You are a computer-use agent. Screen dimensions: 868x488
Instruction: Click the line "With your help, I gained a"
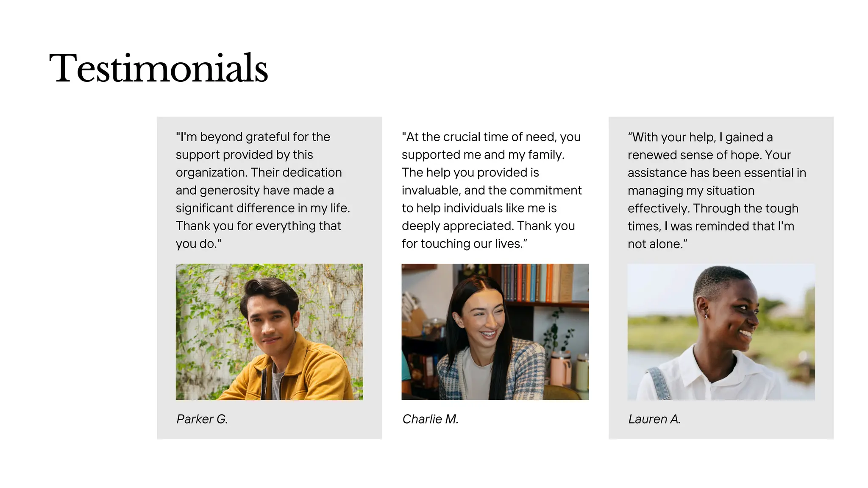700,137
